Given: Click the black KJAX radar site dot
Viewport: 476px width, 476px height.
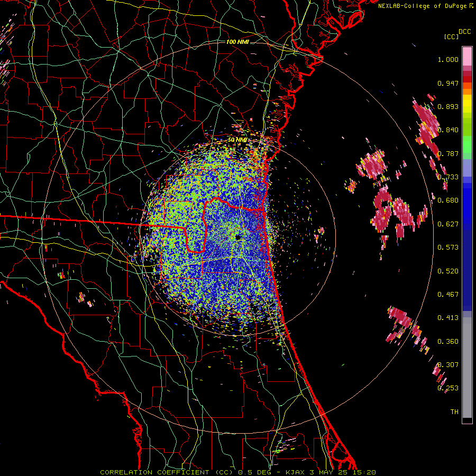Looking at the screenshot, I should pos(238,237).
